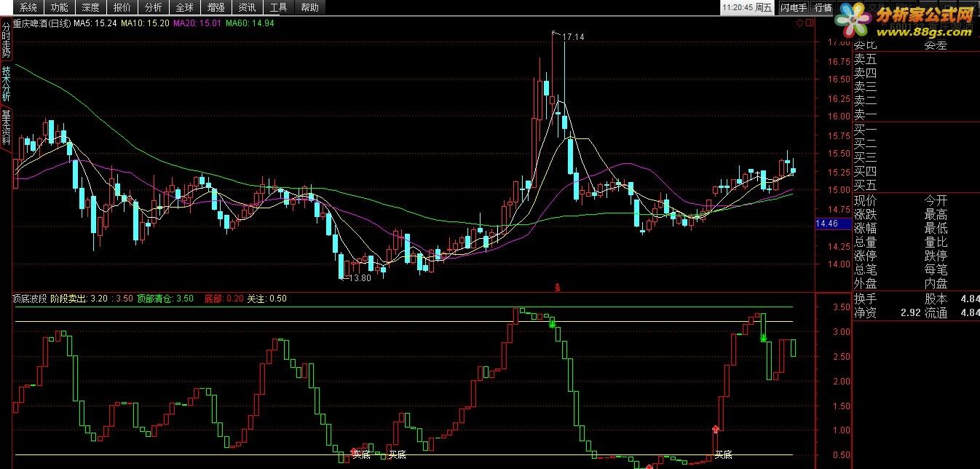Click the MA20: 15.01 indicator label
The height and width of the screenshot is (469, 980).
197,23
